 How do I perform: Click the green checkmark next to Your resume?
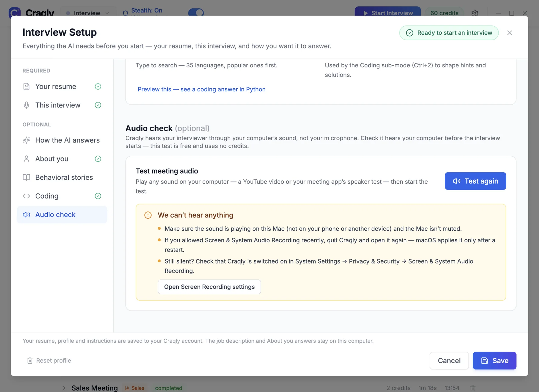point(98,87)
